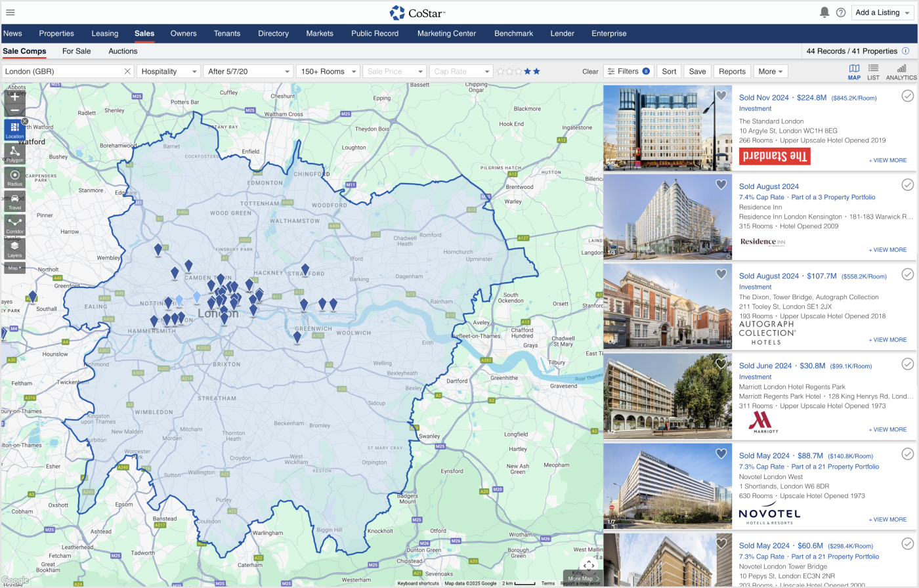Open the Leasing menu in navigation bar
The image size is (919, 588).
pos(105,33)
